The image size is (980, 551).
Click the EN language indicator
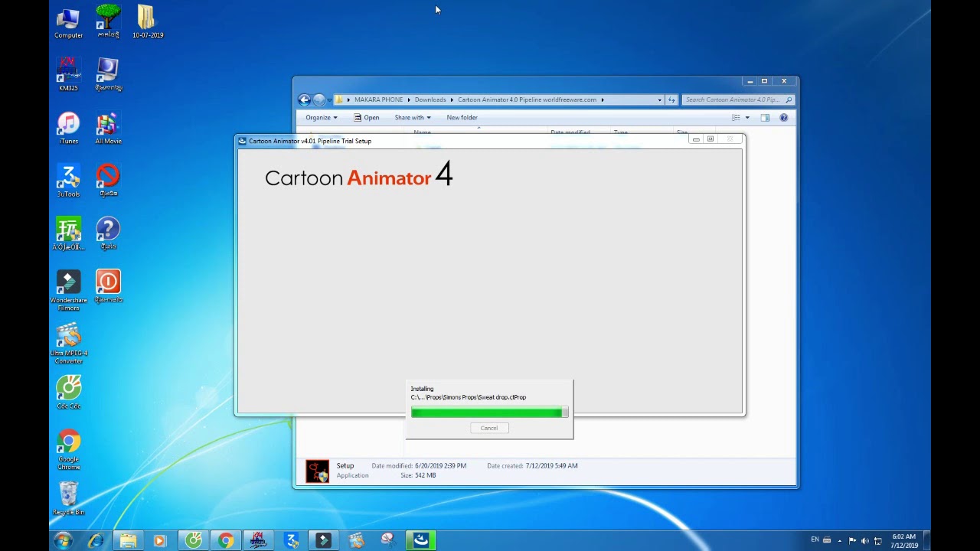[x=815, y=540]
